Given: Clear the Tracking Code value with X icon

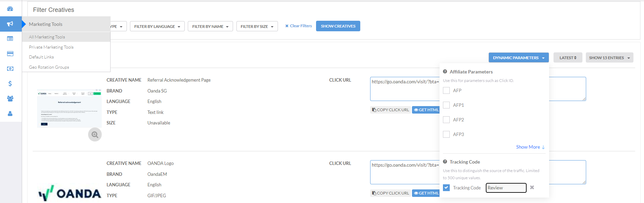Looking at the screenshot, I should tap(532, 187).
